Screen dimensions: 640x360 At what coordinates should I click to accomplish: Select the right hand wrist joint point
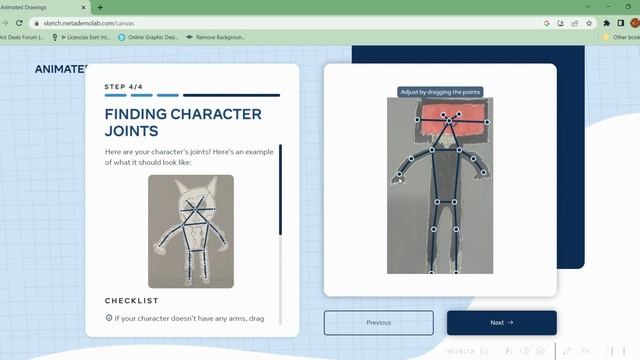484,173
